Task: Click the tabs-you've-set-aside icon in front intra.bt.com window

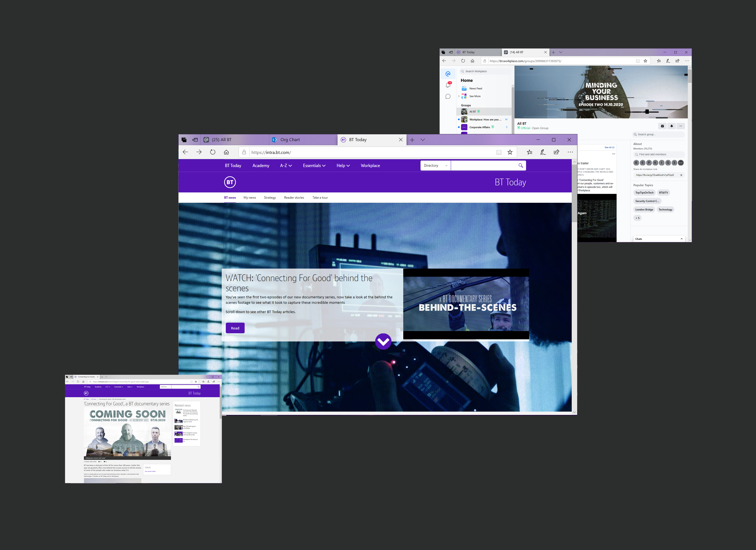Action: coord(184,140)
